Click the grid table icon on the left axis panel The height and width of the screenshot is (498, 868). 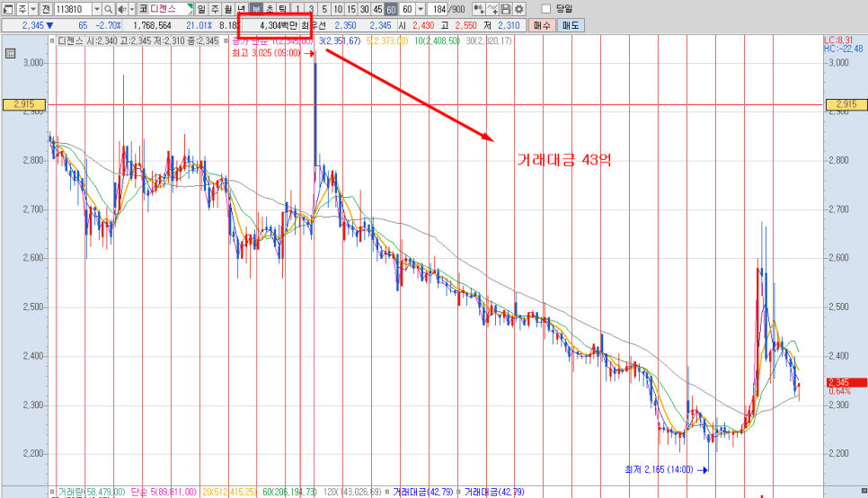(x=10, y=53)
